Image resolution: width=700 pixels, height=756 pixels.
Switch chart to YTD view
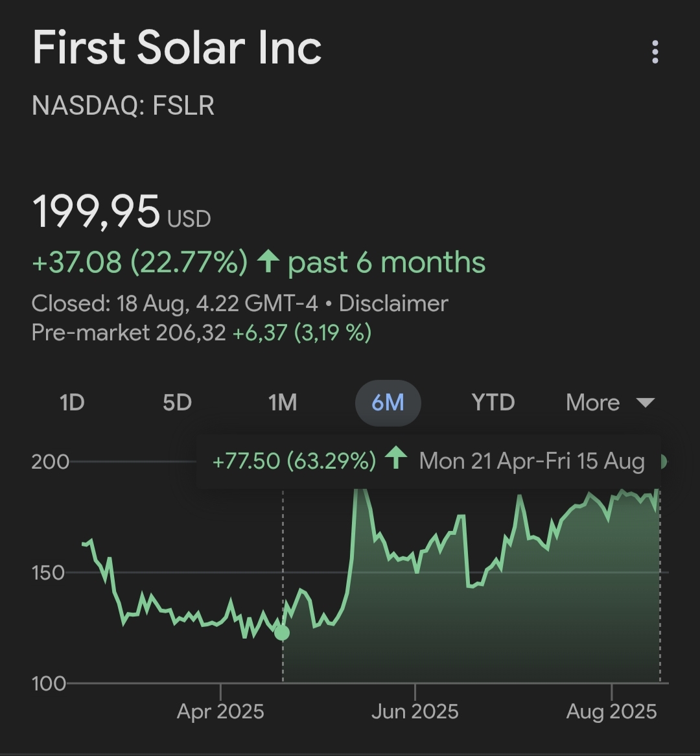[x=493, y=403]
